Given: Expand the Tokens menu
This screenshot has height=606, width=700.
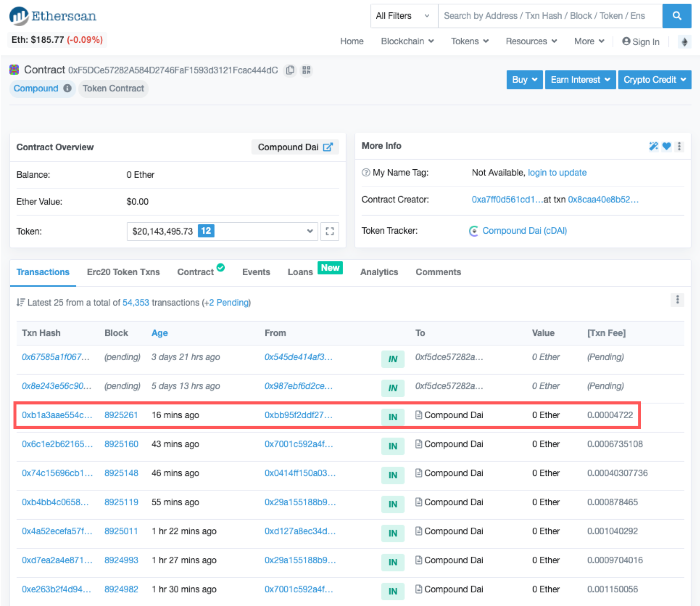Looking at the screenshot, I should click(x=470, y=41).
